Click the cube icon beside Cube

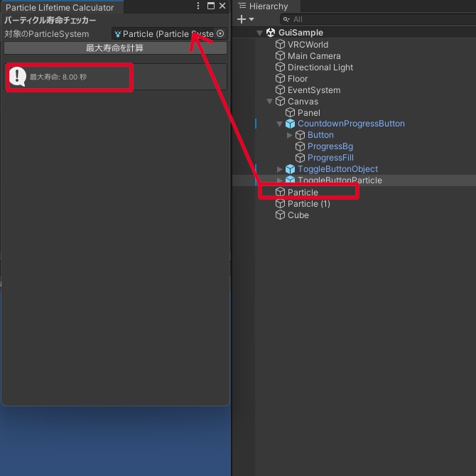click(280, 215)
